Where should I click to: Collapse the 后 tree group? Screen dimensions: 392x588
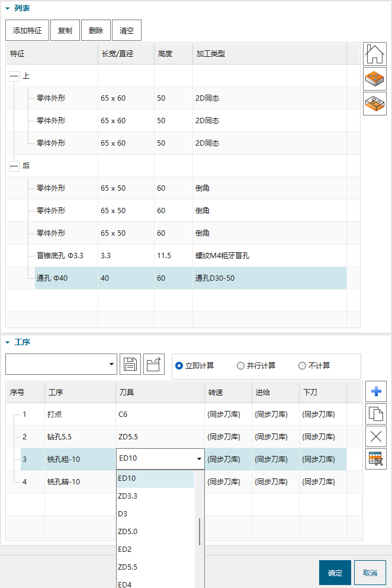pos(14,166)
